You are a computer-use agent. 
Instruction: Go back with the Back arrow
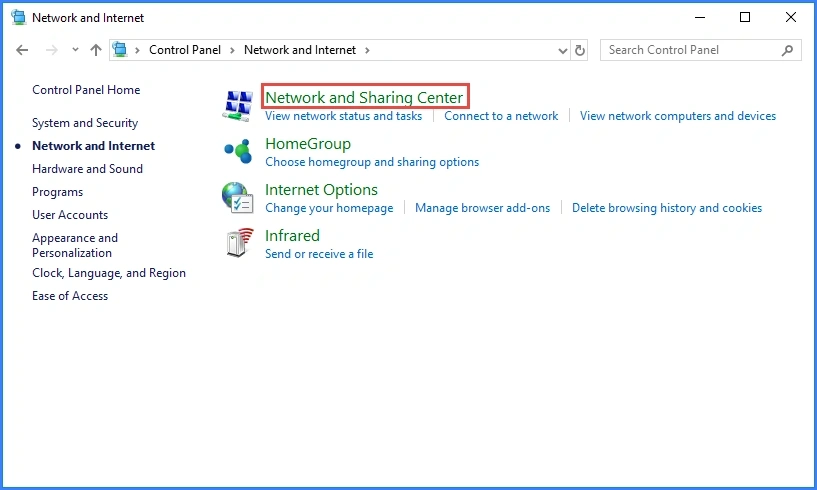point(22,50)
